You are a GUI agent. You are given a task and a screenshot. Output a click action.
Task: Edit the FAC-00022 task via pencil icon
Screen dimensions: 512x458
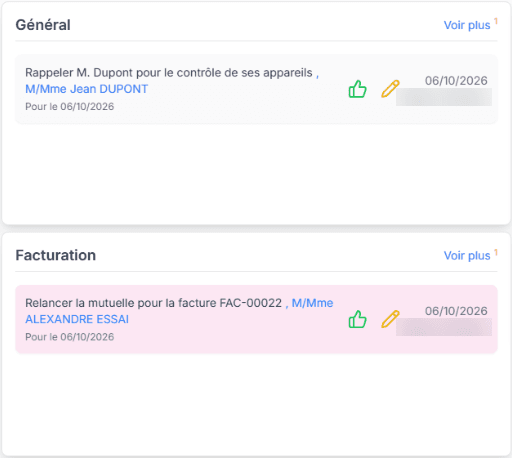tap(390, 319)
